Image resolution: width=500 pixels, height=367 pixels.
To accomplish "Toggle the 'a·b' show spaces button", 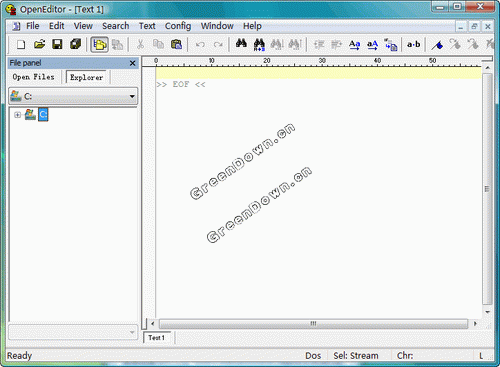I will click(413, 44).
